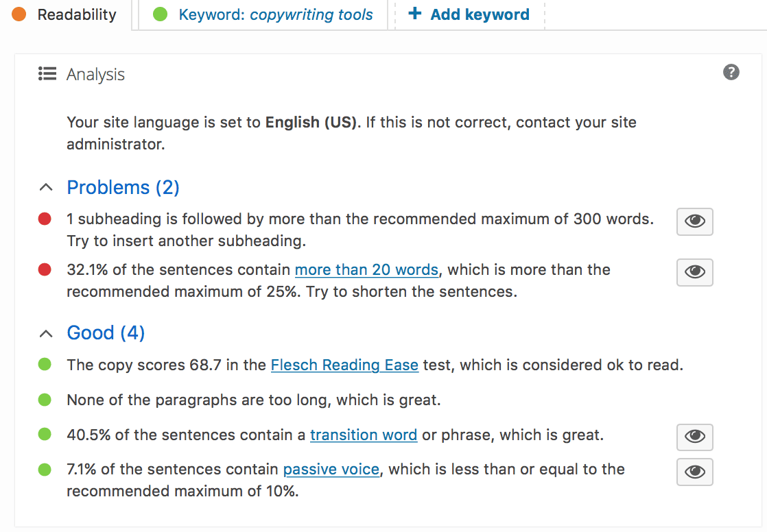Open the more than 20 words link

(366, 270)
